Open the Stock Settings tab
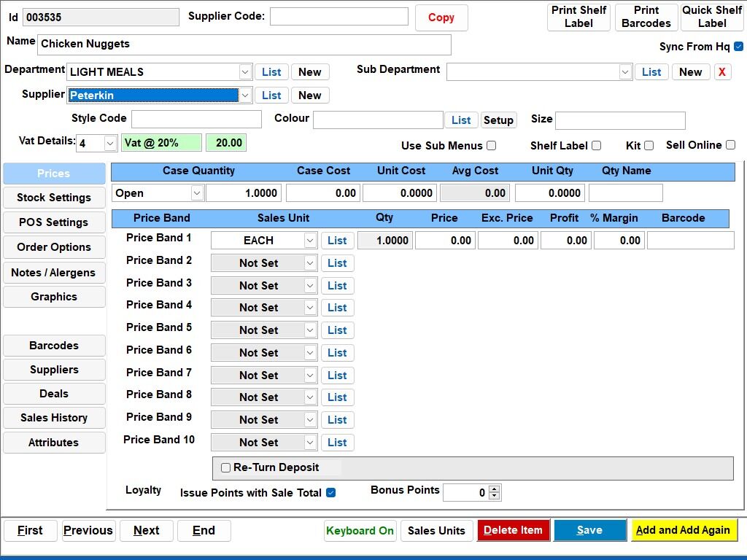 (54, 198)
